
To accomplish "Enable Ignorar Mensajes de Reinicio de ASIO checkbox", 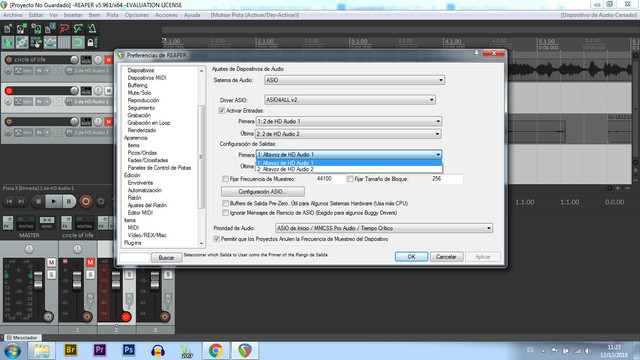I will click(x=225, y=213).
